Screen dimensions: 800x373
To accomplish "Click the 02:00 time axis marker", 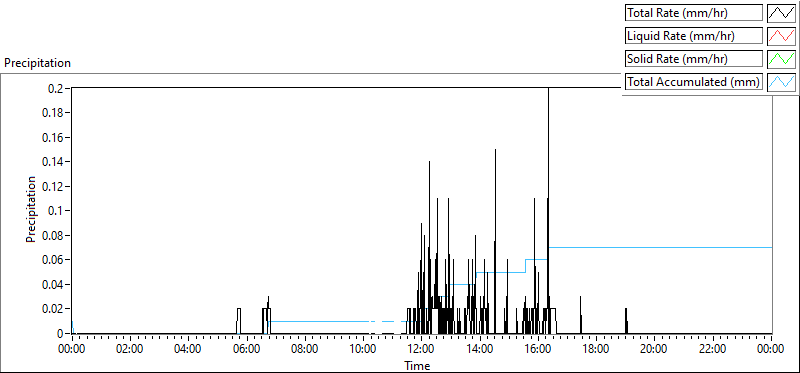I will [130, 350].
